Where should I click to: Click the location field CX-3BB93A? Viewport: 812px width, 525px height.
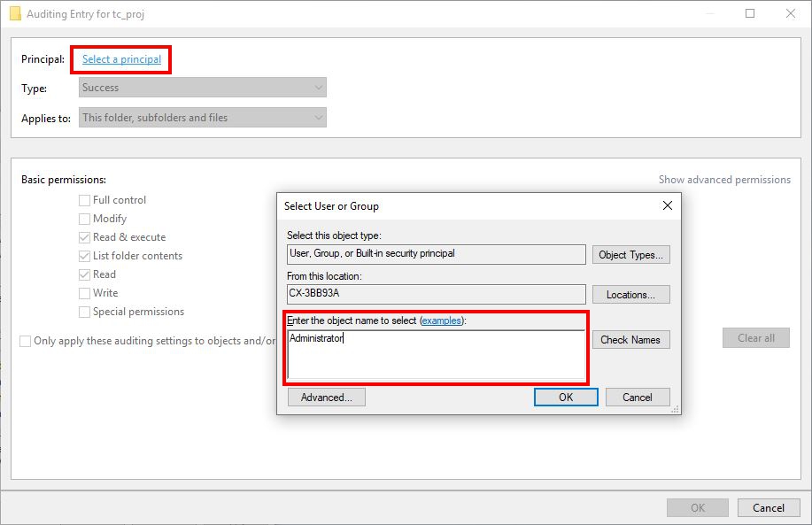[436, 294]
